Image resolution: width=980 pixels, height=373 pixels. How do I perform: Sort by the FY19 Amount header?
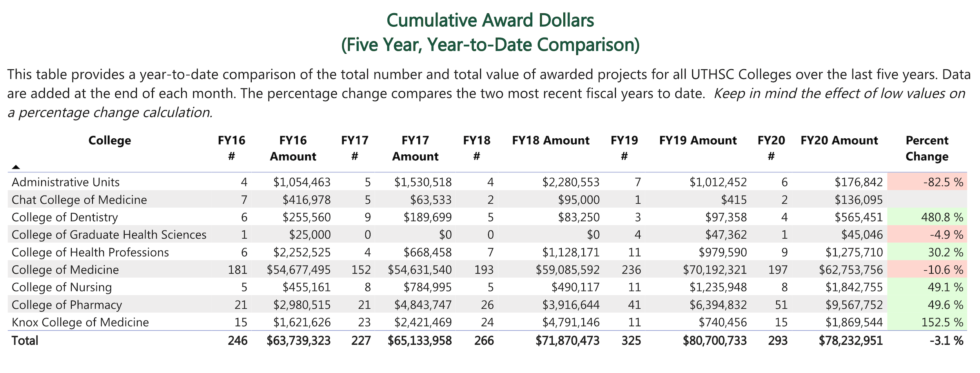pos(698,140)
